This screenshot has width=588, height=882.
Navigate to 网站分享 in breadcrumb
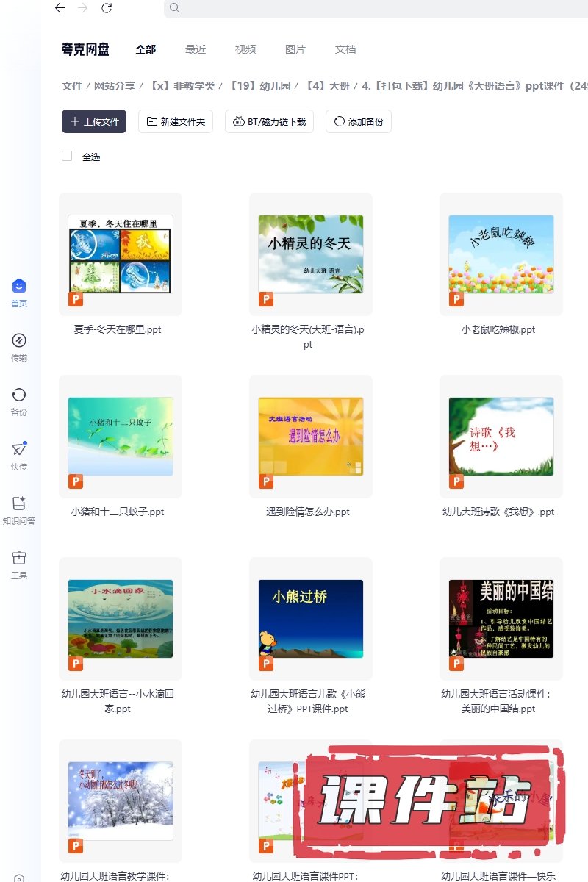coord(115,86)
